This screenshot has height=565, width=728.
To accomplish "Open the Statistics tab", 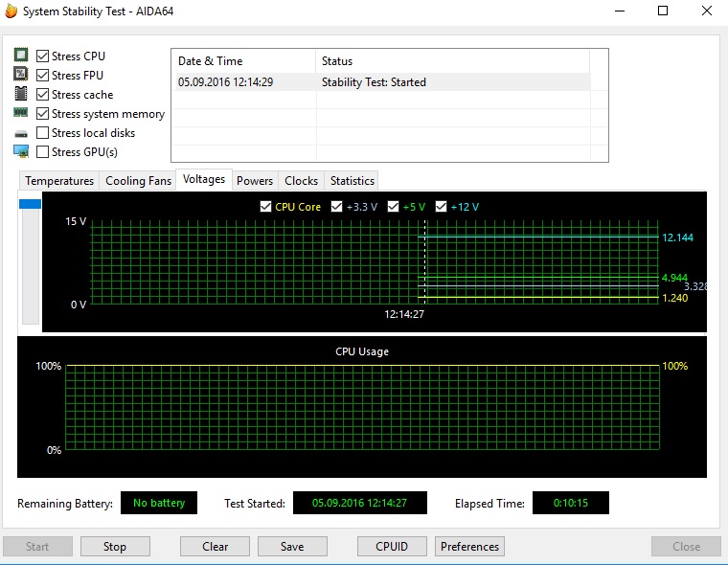I will [353, 181].
